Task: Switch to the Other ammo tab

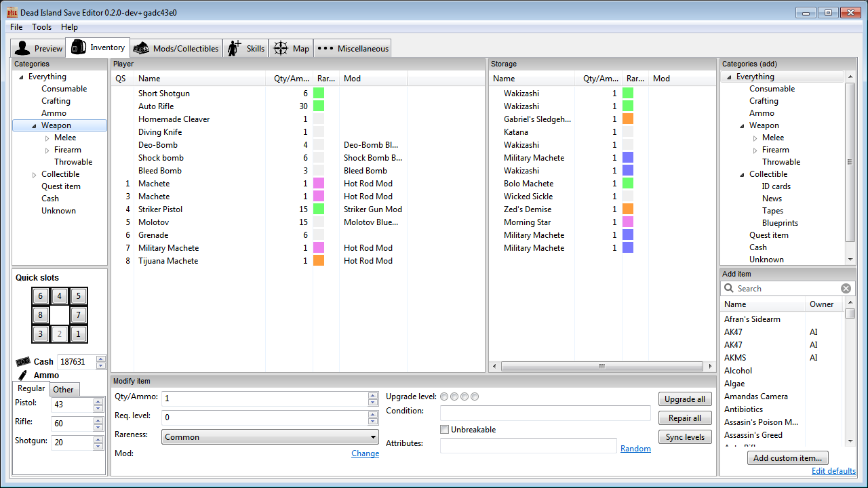Action: tap(64, 389)
